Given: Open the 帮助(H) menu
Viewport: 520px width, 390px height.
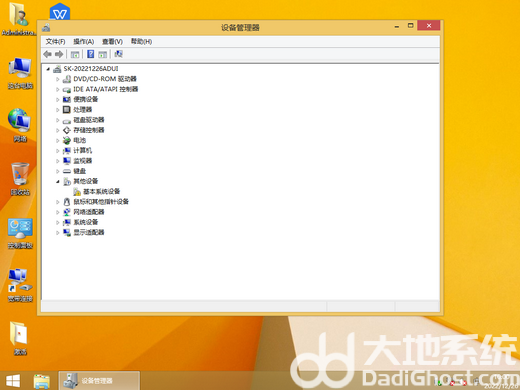Looking at the screenshot, I should pyautogui.click(x=141, y=42).
